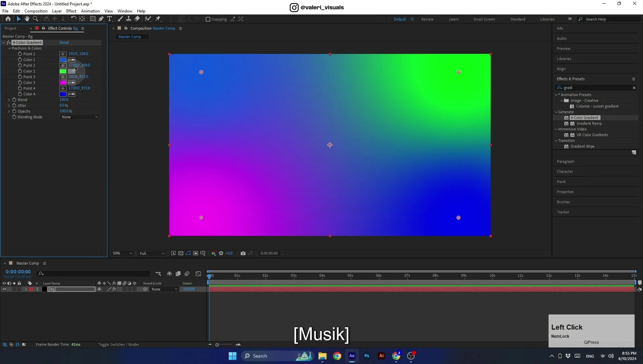Click the effects search field containing gradi
The image size is (643, 364).
[x=596, y=88]
